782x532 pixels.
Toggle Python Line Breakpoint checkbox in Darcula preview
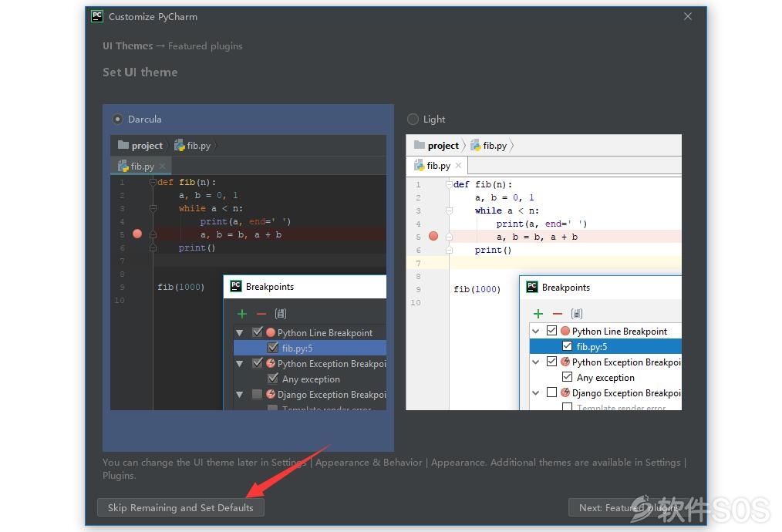tap(258, 332)
